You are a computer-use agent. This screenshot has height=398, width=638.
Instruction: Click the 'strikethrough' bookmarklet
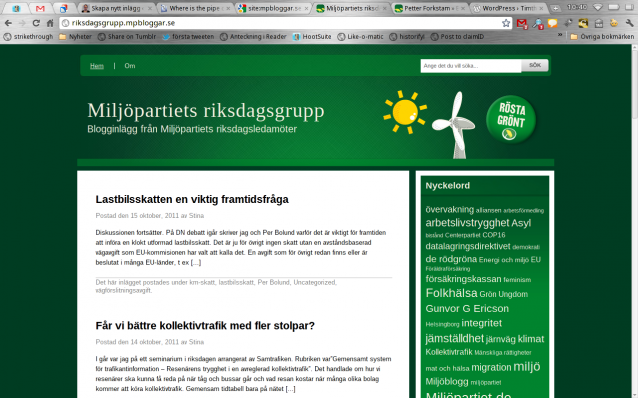(x=28, y=37)
